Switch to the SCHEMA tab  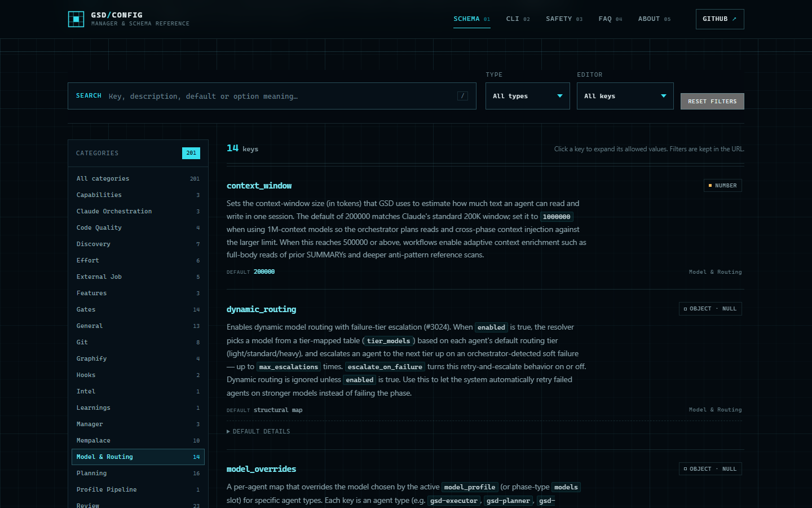472,19
